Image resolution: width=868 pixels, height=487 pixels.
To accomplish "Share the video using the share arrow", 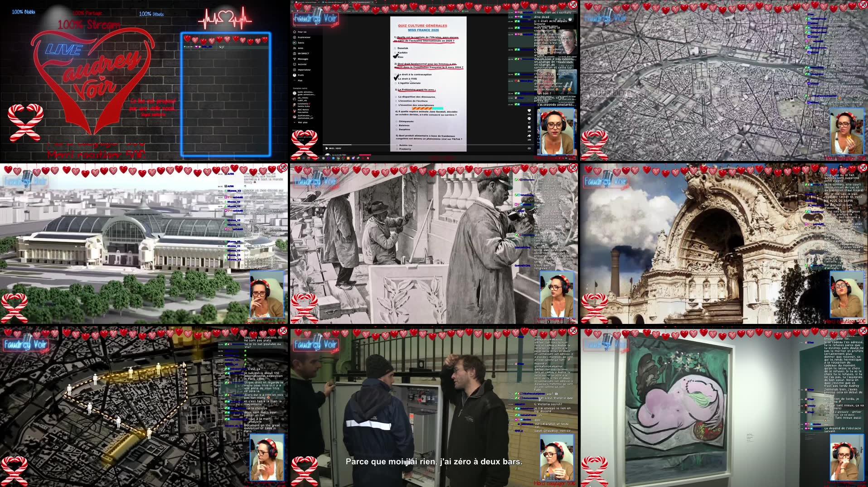I will click(529, 135).
